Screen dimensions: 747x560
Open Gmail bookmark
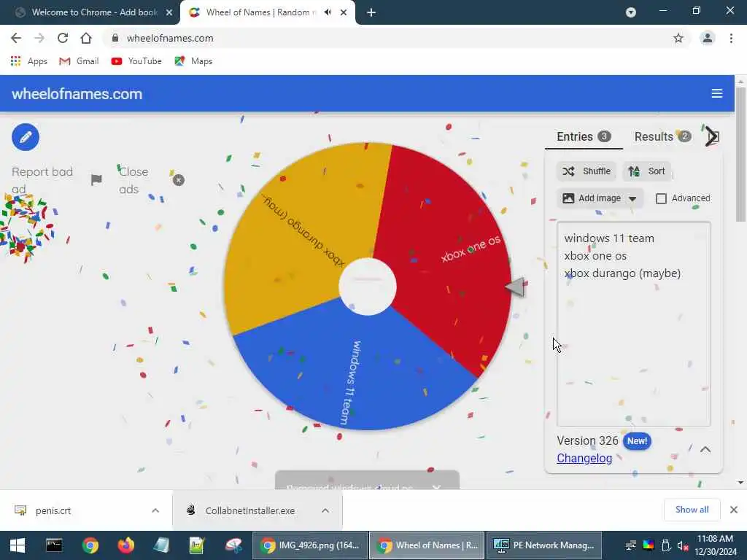click(x=79, y=61)
